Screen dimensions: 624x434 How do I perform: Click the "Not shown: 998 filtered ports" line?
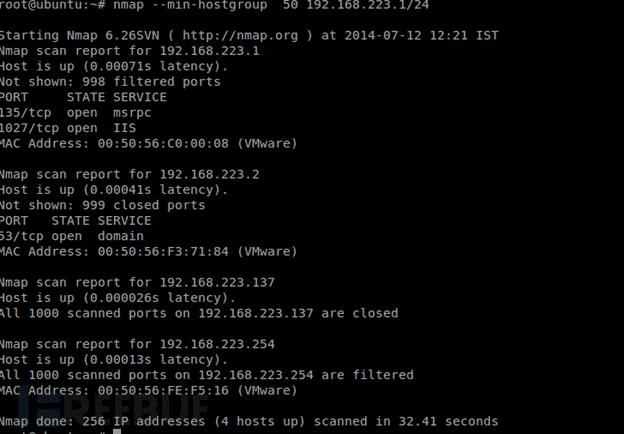(110, 82)
